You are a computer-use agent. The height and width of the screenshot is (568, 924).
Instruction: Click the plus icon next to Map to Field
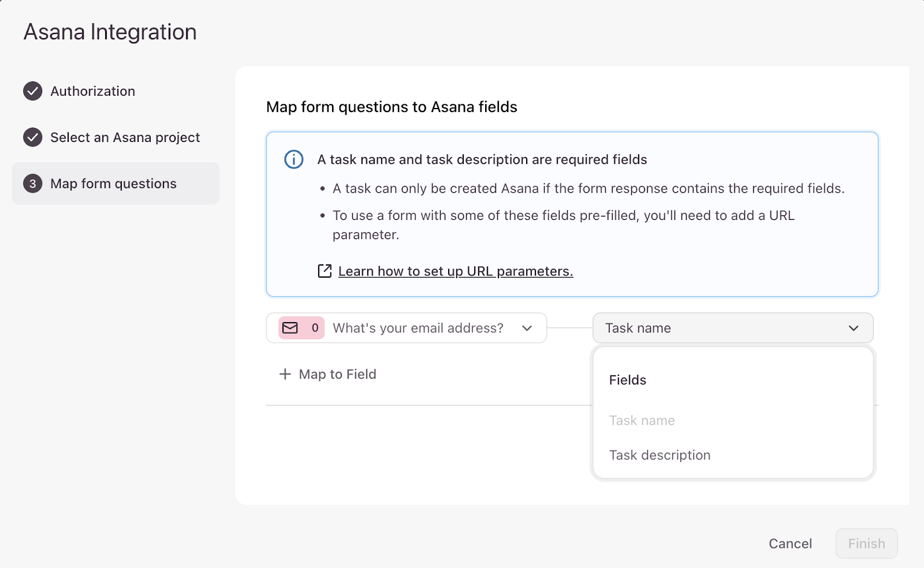tap(285, 374)
